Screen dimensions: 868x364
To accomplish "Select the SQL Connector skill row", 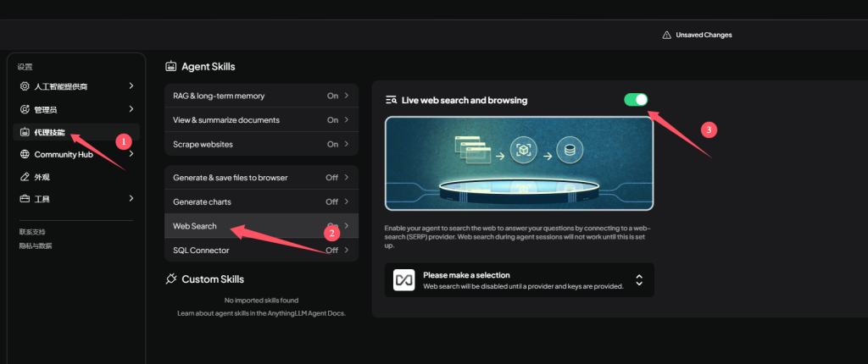I will pyautogui.click(x=260, y=251).
